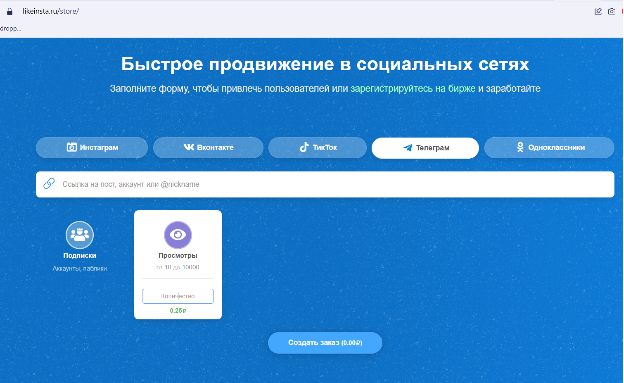Click the 'Подписки' label text
Viewport: 624px width, 383px height.
(80, 256)
